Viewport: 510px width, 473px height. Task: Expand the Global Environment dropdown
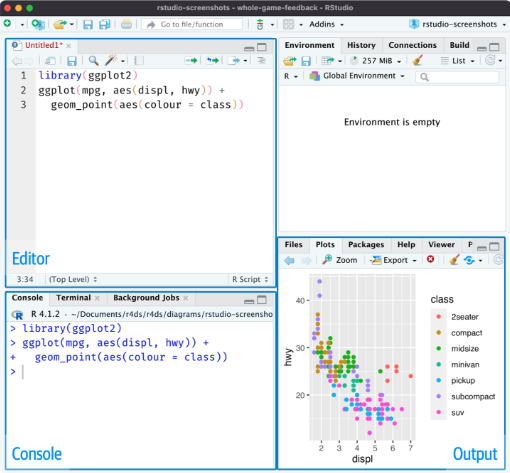(357, 76)
